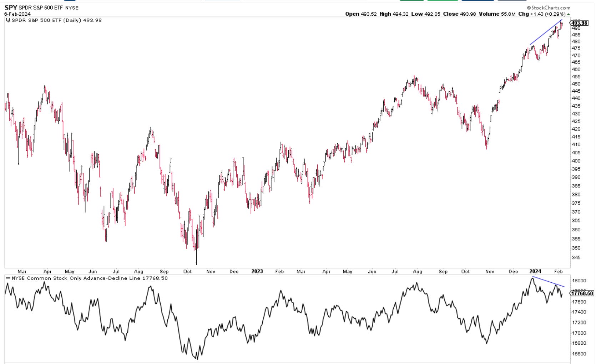Click the 6-Feb-2024 date label

pyautogui.click(x=17, y=14)
